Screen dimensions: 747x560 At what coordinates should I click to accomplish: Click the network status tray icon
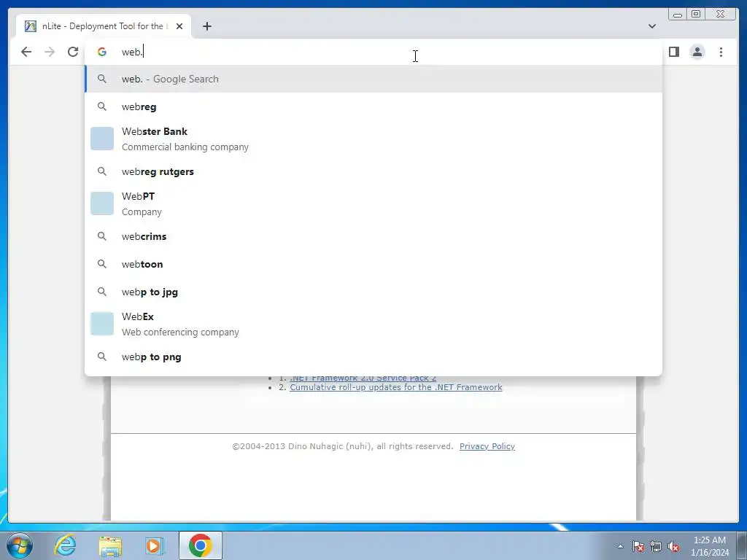coord(656,546)
